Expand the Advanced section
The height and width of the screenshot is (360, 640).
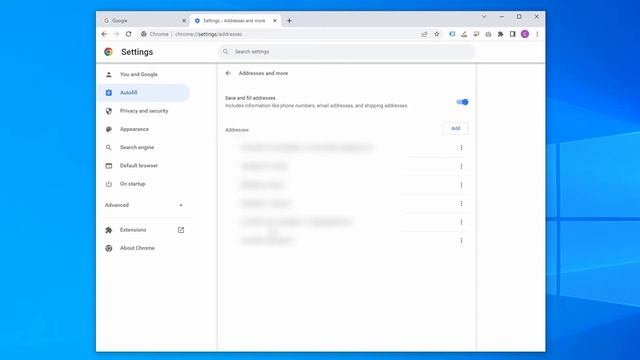tap(144, 205)
